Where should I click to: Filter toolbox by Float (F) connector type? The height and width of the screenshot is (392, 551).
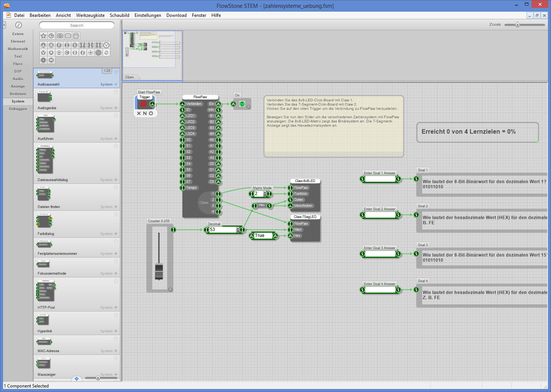coord(59,45)
